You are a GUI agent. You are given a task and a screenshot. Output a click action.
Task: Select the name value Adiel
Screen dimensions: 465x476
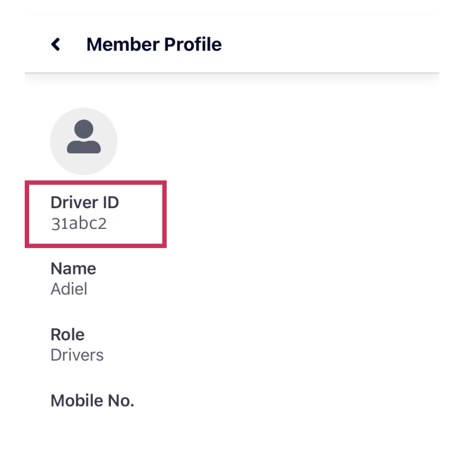point(69,289)
